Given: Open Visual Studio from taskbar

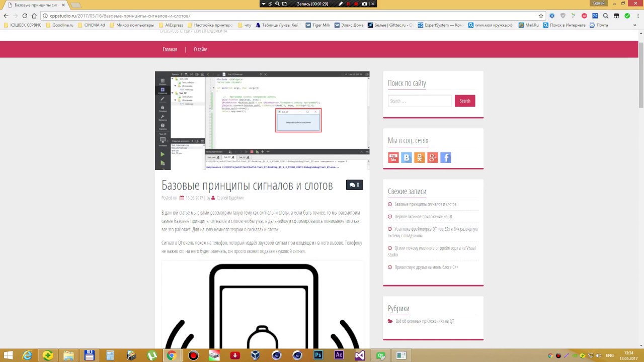Looking at the screenshot, I should (x=359, y=355).
